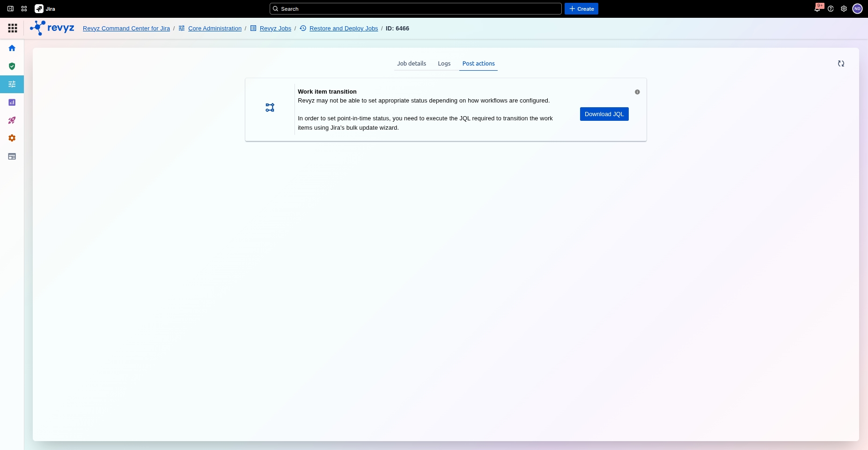868x450 pixels.
Task: Select the highlighted sliders icon in sidebar
Action: point(12,84)
